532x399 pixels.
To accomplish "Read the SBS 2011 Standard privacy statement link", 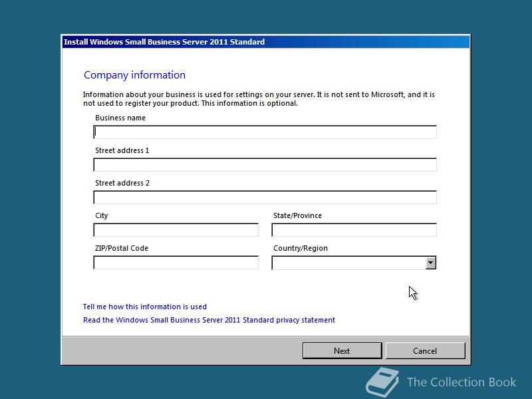I will 209,320.
